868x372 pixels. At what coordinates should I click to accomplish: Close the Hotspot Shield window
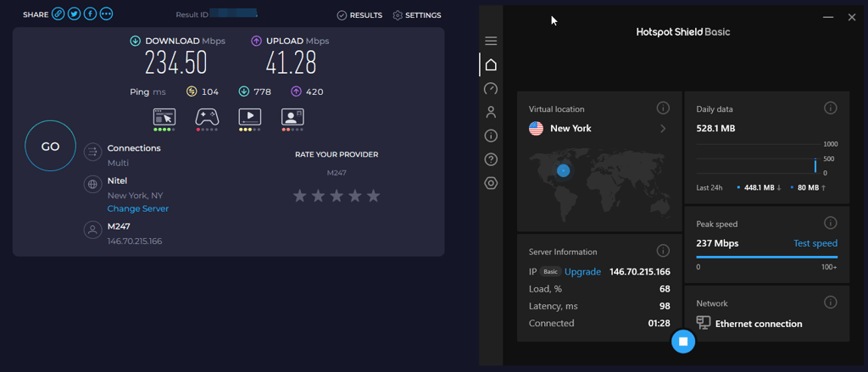(x=852, y=18)
